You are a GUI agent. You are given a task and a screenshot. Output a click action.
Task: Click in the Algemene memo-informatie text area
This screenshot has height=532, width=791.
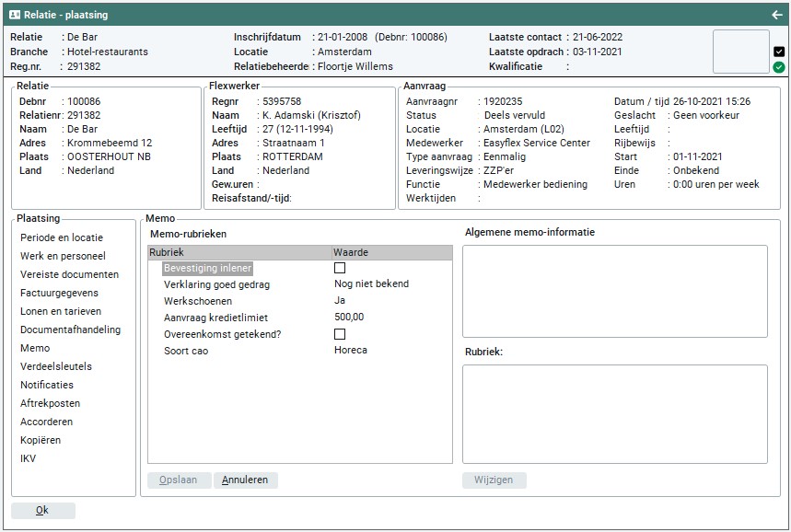click(614, 291)
